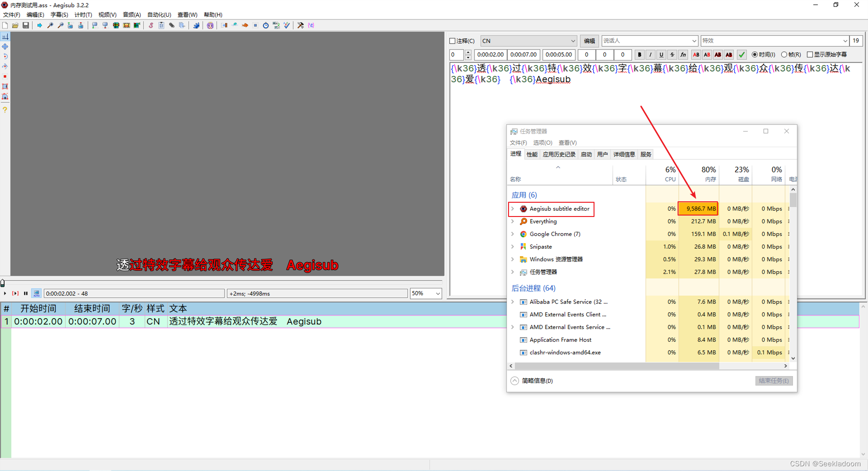Open subtitle file folder icon
Image resolution: width=868 pixels, height=471 pixels.
click(15, 25)
